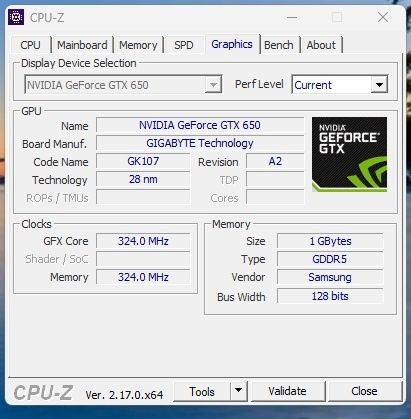Click the Validate button
The image size is (411, 419).
coord(287,391)
